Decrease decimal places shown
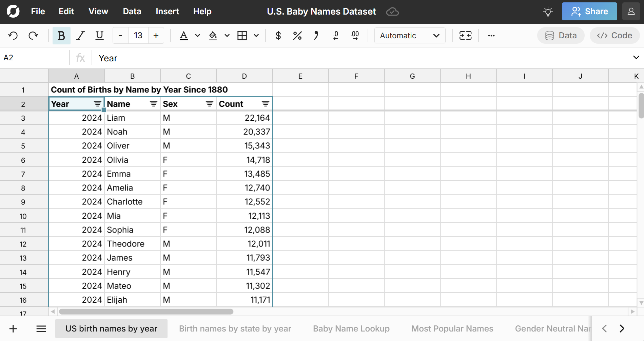The height and width of the screenshot is (341, 644). click(x=335, y=35)
